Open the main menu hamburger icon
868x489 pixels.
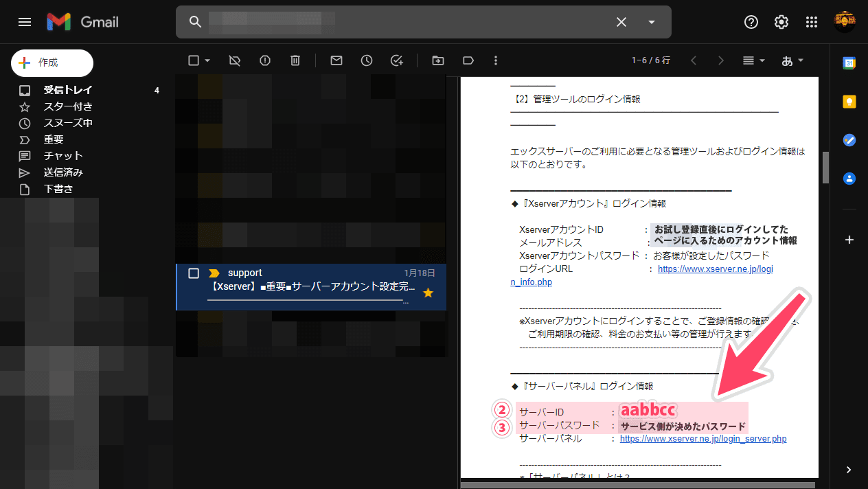(25, 22)
